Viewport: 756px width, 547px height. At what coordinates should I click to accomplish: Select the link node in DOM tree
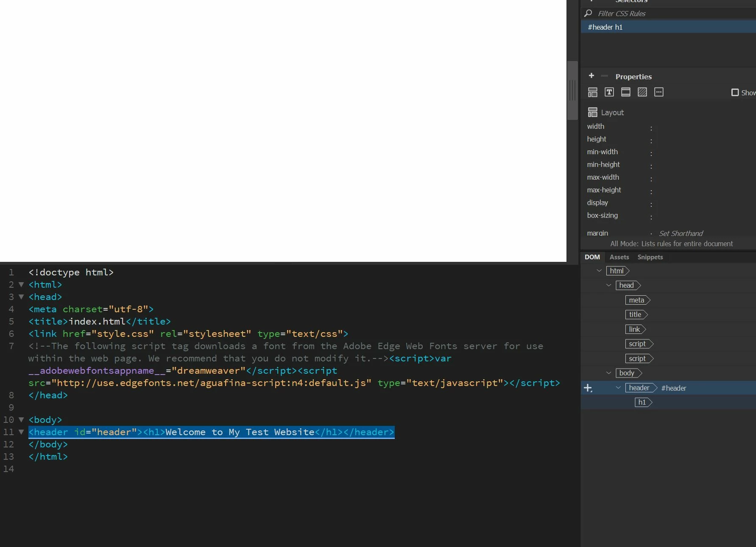635,329
